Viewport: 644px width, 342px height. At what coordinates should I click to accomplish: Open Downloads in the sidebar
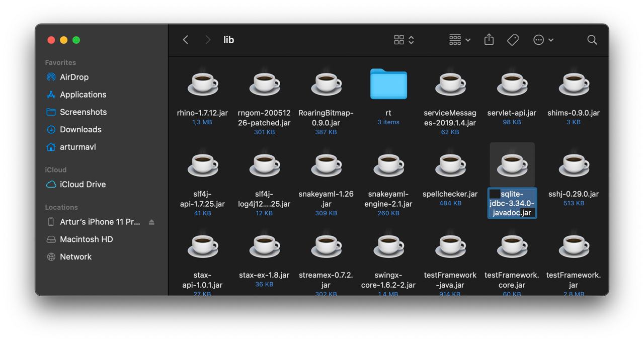[80, 129]
